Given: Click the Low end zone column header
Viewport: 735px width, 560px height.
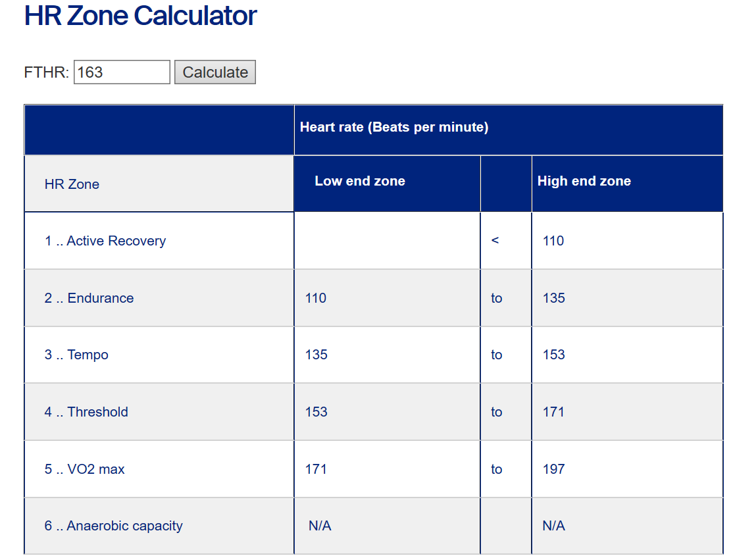Looking at the screenshot, I should click(360, 181).
